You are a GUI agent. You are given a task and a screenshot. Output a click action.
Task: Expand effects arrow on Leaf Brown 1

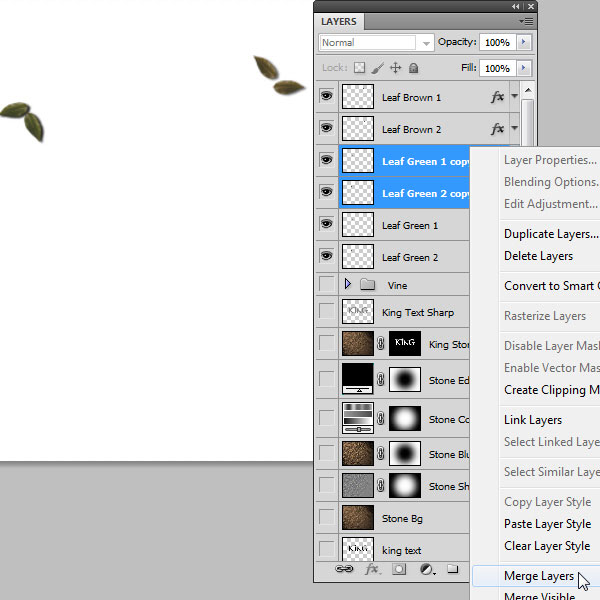(515, 96)
